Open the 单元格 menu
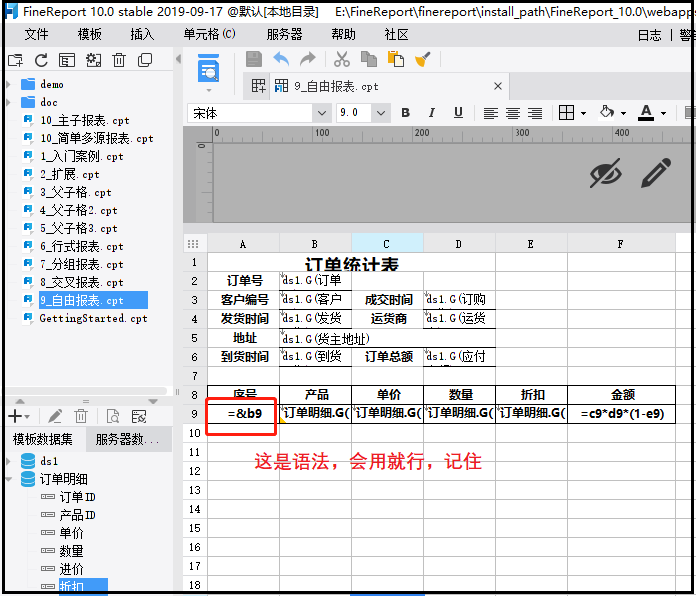 pos(210,34)
